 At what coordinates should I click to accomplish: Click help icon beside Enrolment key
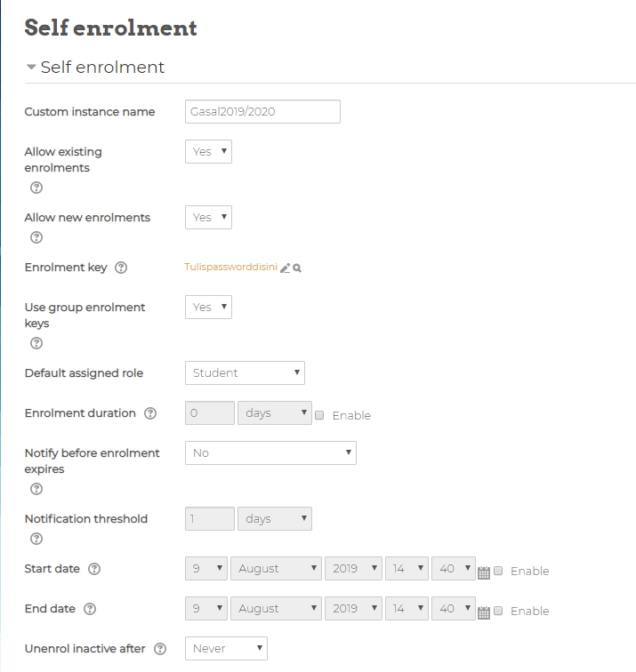pyautogui.click(x=121, y=268)
